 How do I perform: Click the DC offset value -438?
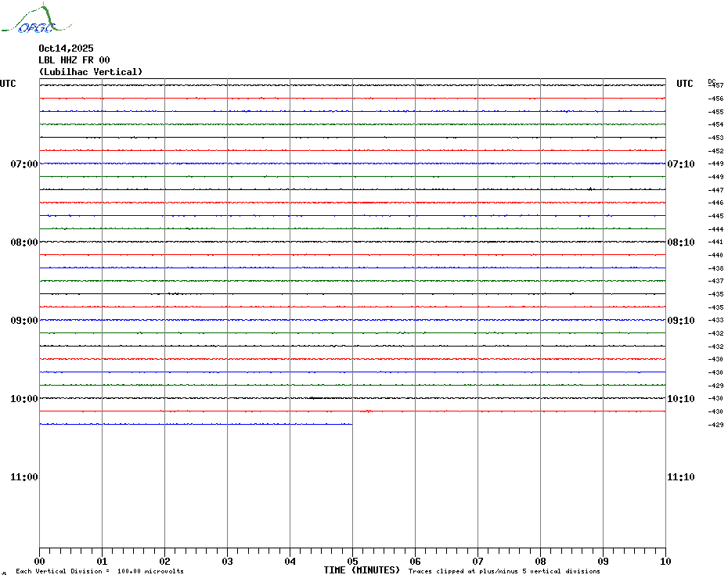tap(716, 268)
